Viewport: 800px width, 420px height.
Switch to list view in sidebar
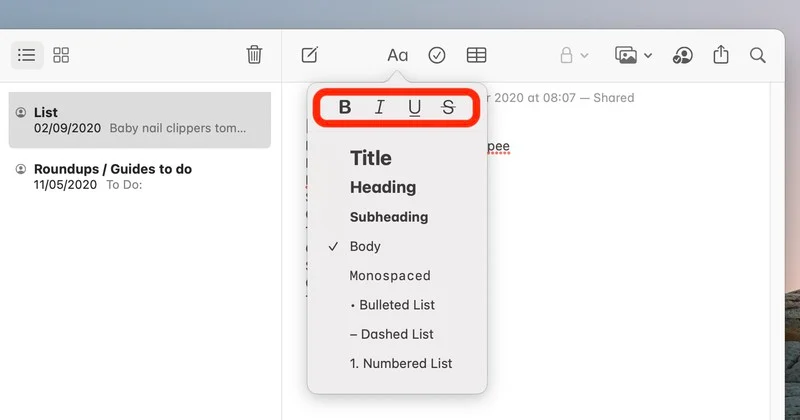pyautogui.click(x=27, y=55)
